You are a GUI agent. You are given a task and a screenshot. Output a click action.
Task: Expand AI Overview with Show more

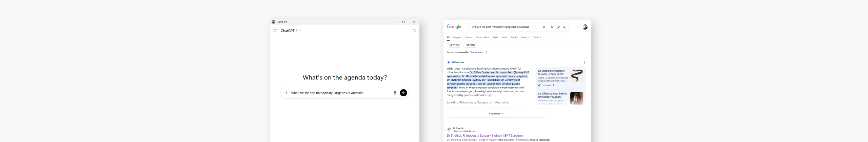tap(496, 114)
